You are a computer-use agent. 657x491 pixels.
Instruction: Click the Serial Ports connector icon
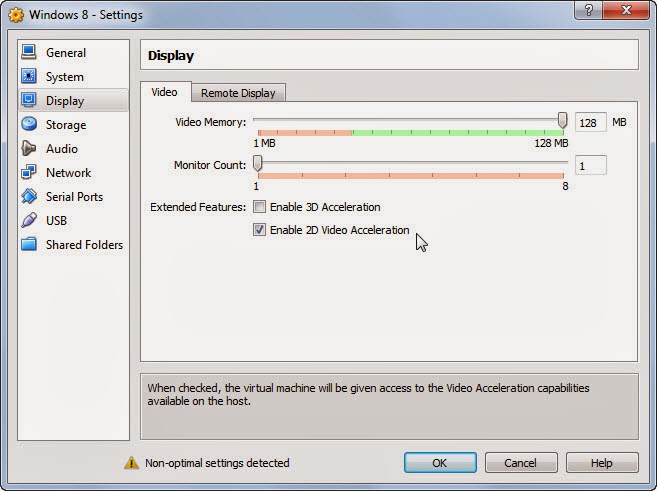coord(28,196)
